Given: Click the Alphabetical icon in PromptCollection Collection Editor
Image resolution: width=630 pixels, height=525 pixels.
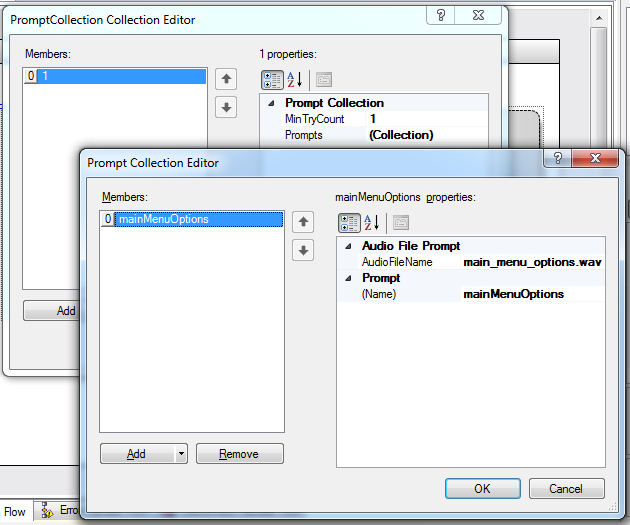Looking at the screenshot, I should click(295, 80).
